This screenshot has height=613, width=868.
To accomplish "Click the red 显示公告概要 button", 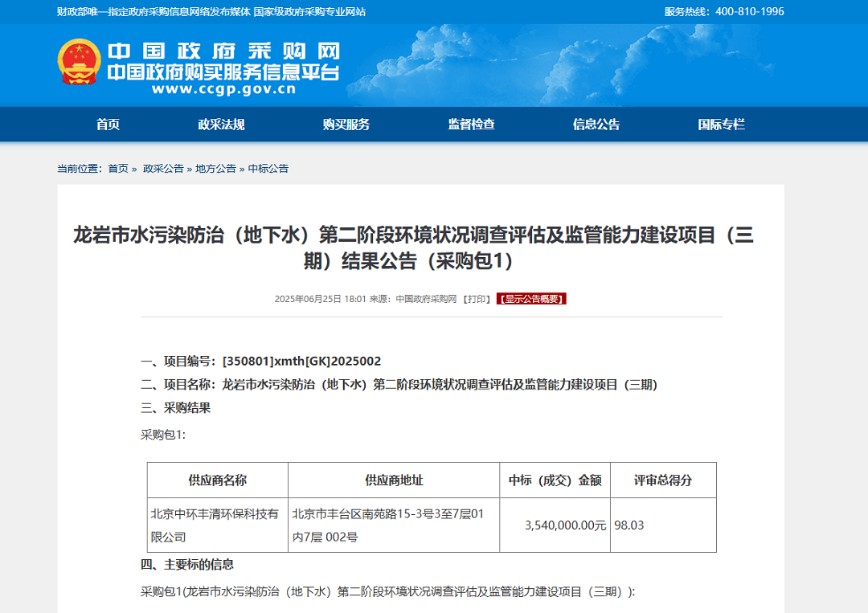I will click(x=531, y=298).
